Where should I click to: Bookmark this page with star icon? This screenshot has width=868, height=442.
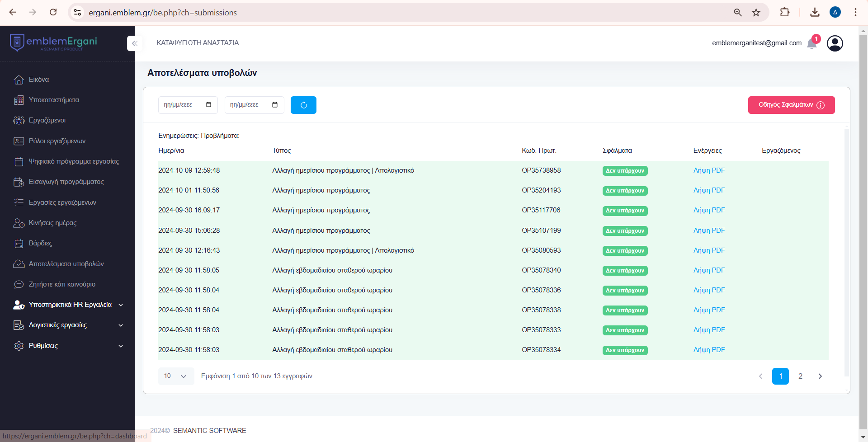point(756,12)
